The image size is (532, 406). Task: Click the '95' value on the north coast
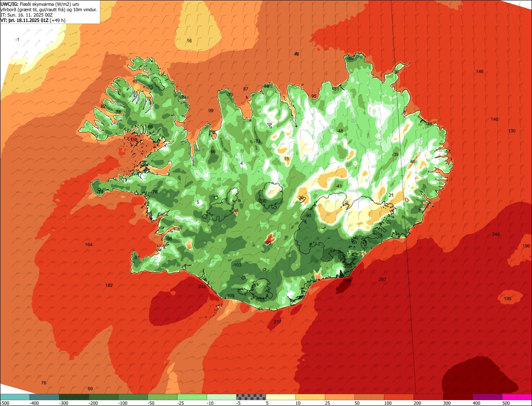tap(314, 96)
